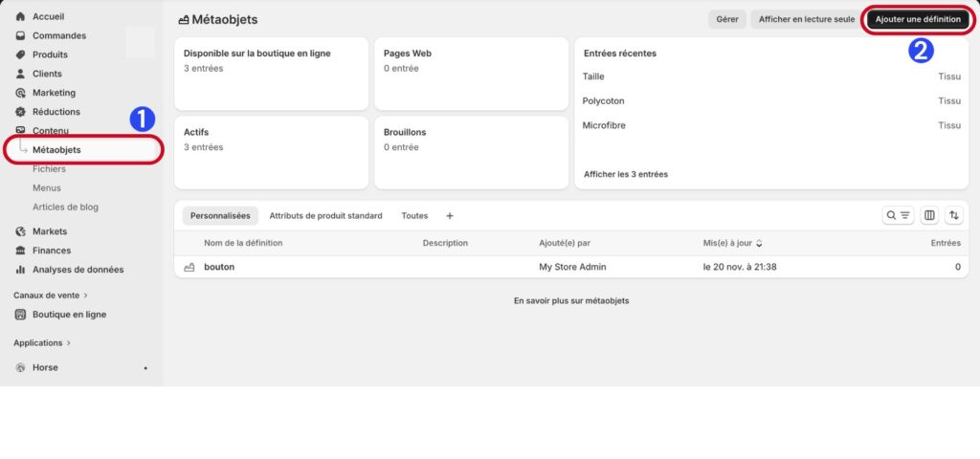The height and width of the screenshot is (459, 980).
Task: Click the Boutique en ligne store icon
Action: click(x=20, y=315)
